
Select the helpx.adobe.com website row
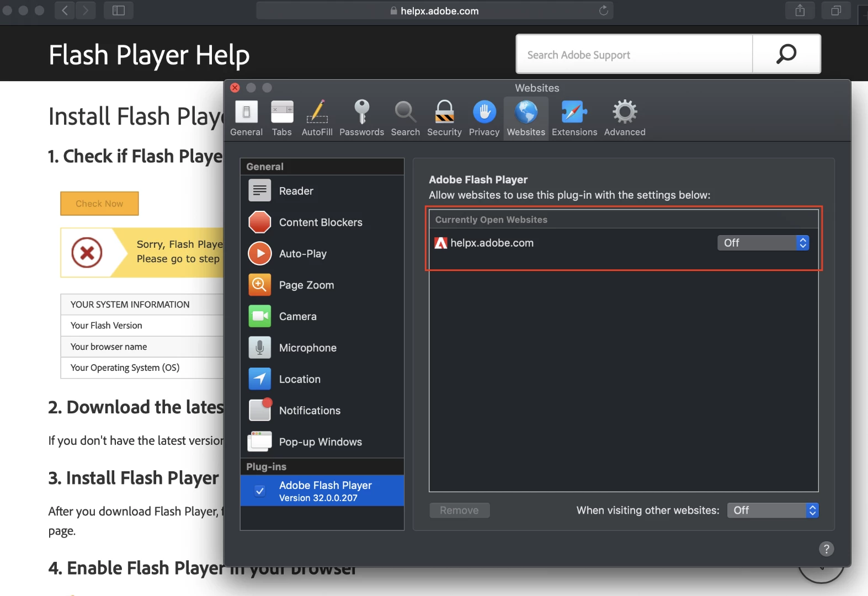[x=624, y=243]
